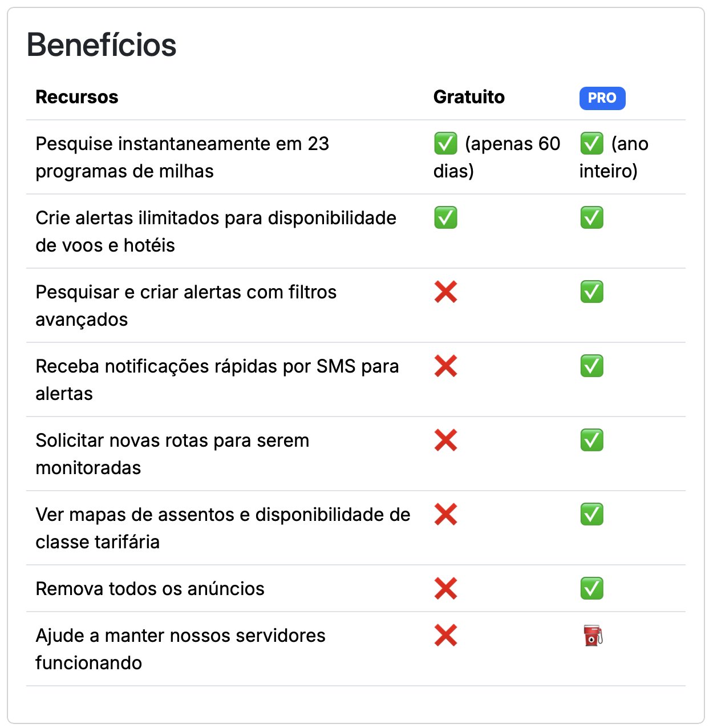The height and width of the screenshot is (728, 713).
Task: Click the fuel pump icon in PRO column
Action: coord(593,635)
